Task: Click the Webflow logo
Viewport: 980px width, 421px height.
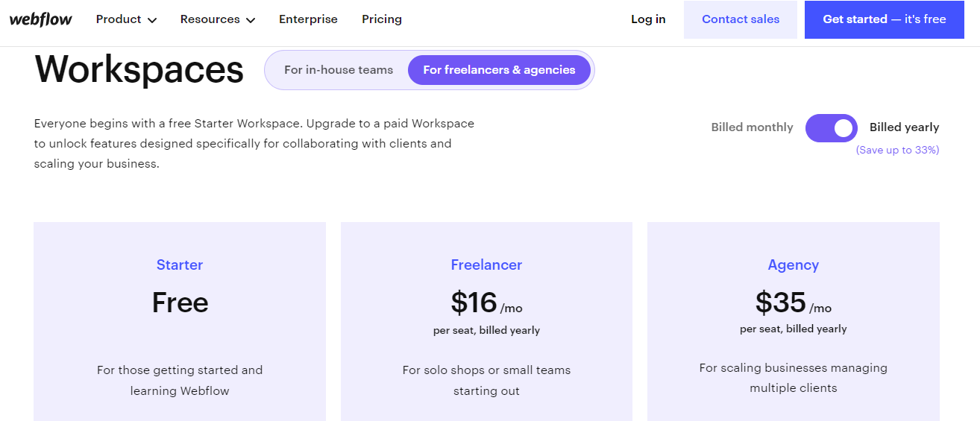Action: tap(41, 19)
